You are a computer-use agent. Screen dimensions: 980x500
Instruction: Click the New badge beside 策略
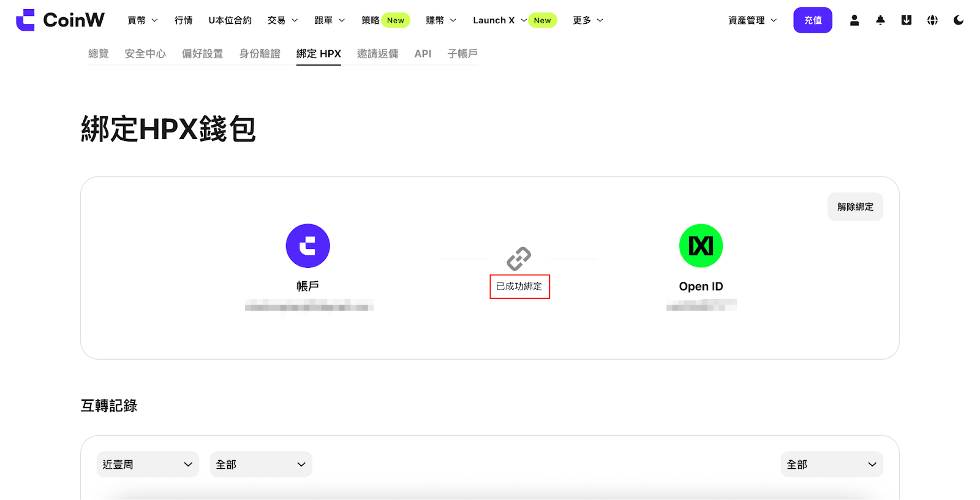(396, 20)
